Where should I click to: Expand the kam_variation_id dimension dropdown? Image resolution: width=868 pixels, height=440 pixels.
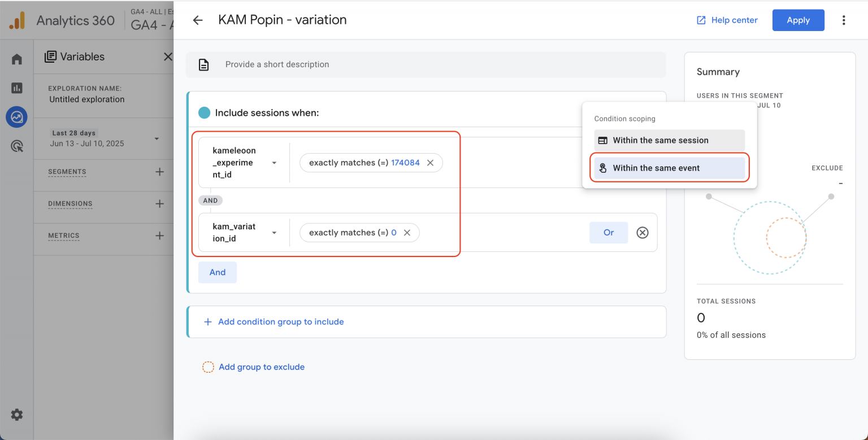[274, 233]
